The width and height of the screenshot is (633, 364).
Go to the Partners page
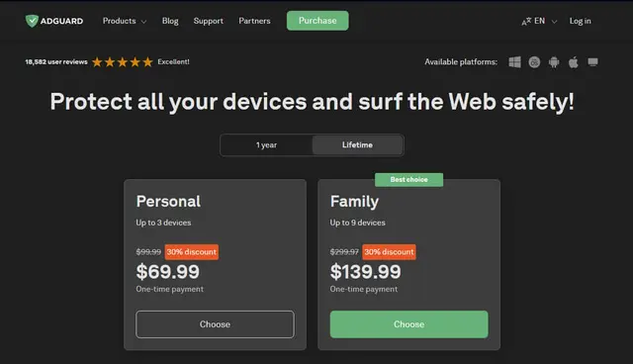254,21
